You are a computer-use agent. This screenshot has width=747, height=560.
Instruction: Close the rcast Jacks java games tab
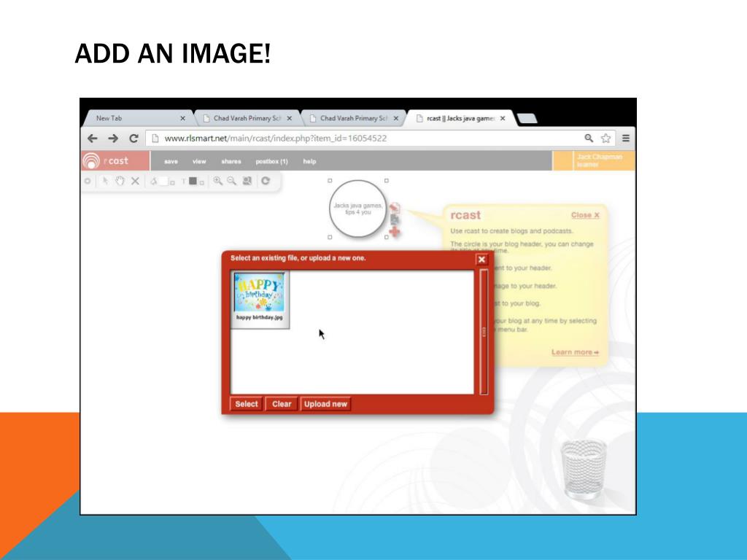click(x=503, y=118)
